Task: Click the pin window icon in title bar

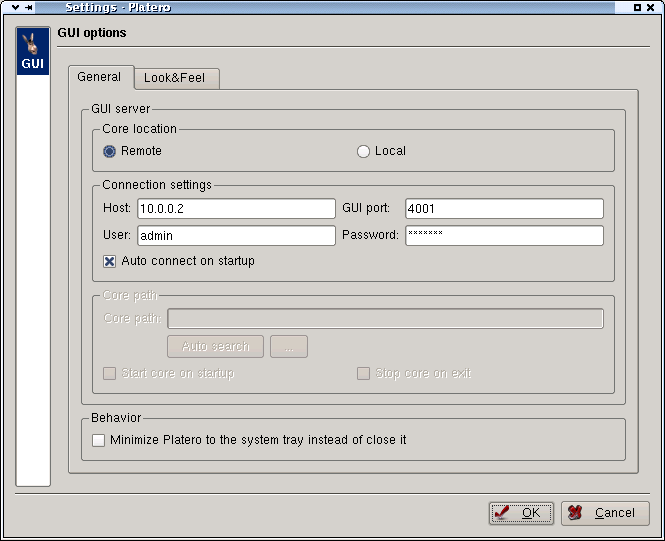Action: point(29,7)
